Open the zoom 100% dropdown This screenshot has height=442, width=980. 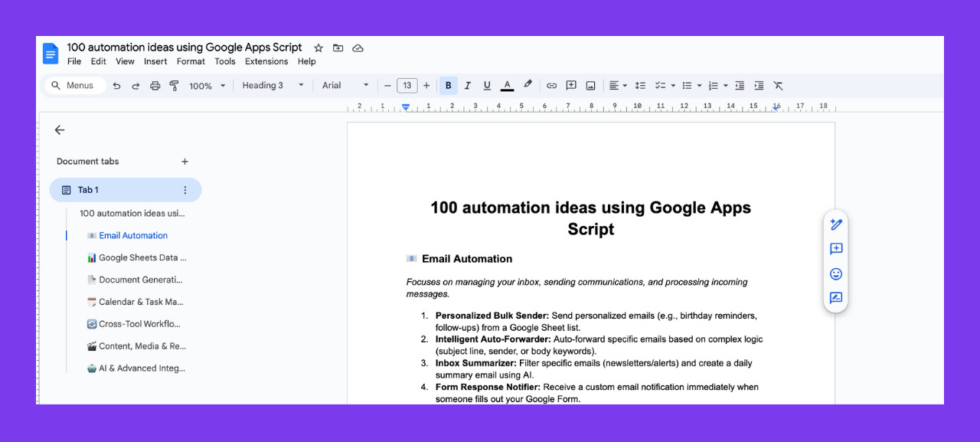coord(207,86)
